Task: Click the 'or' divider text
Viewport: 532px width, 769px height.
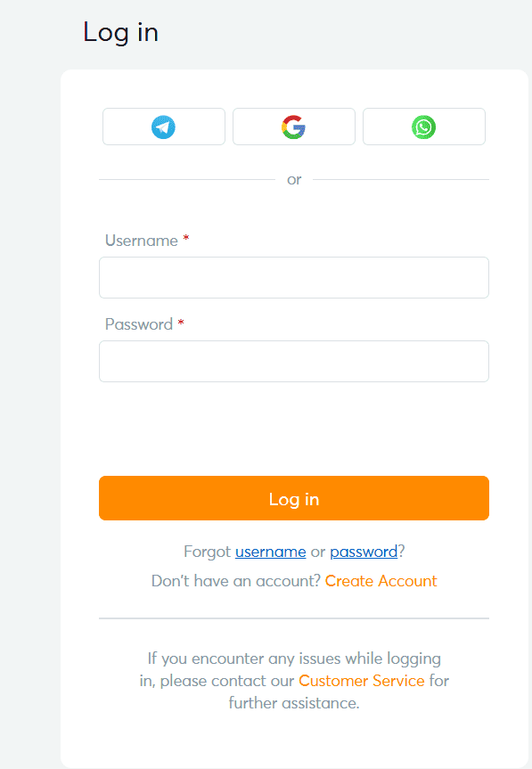Action: (293, 179)
